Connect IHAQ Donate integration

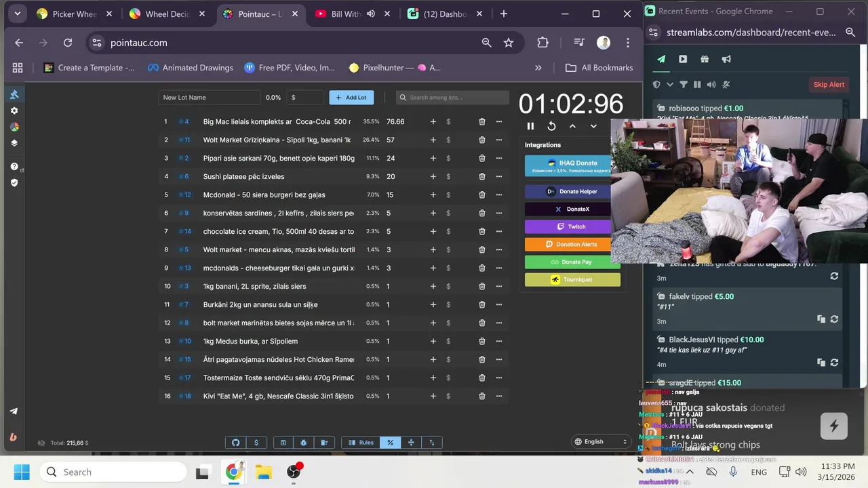click(x=568, y=165)
